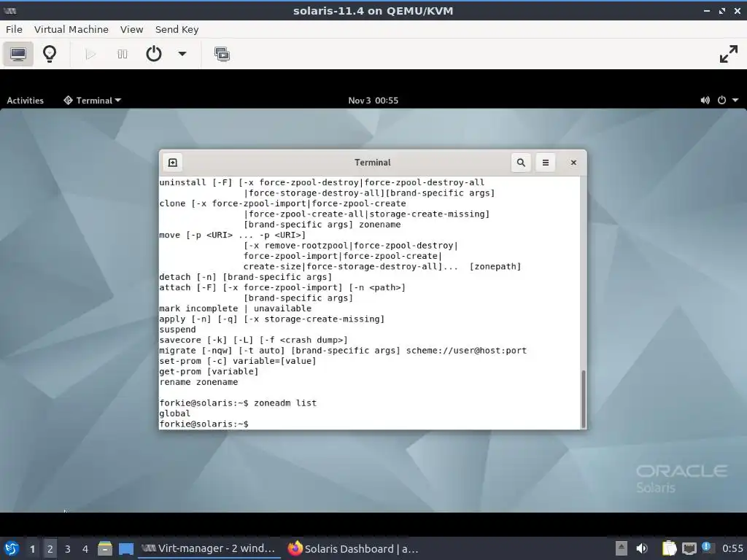Select Solaris Dashboard Firefox taskbar entry
This screenshot has height=560, width=747.
click(354, 548)
